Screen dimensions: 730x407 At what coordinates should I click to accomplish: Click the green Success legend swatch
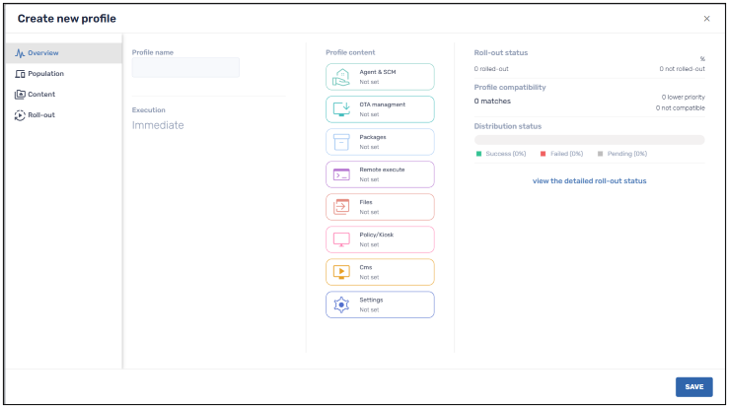pos(479,154)
